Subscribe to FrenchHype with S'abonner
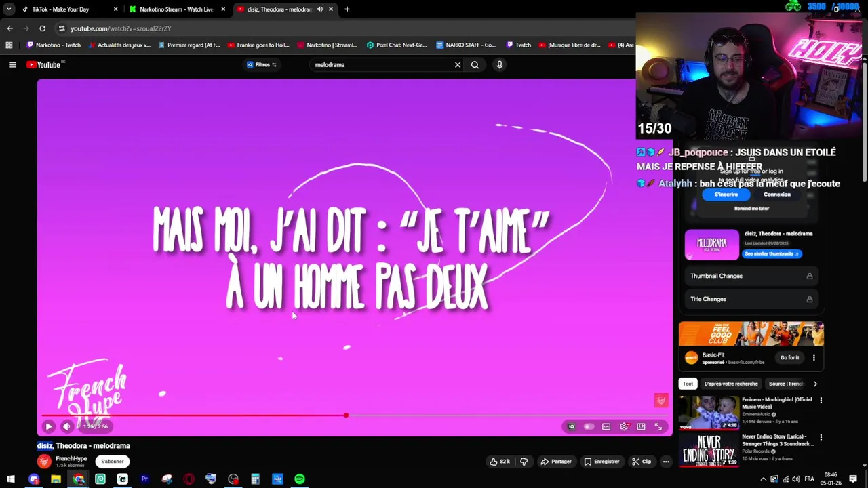Viewport: 868px width, 488px height. pos(113,462)
